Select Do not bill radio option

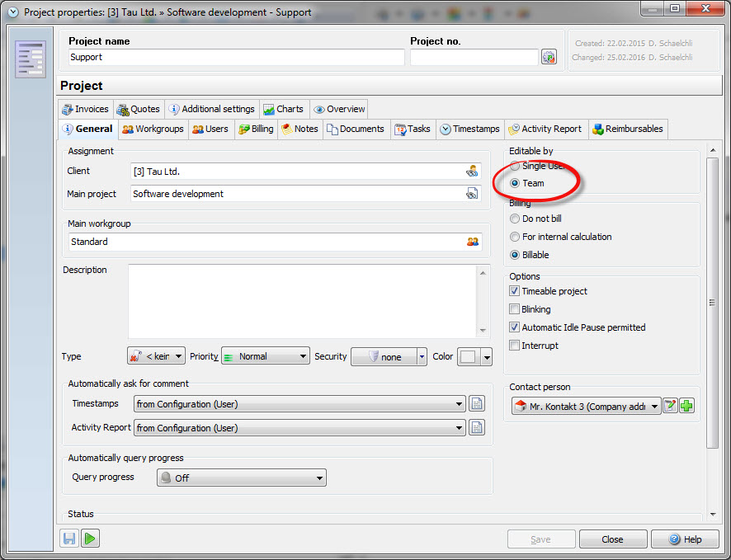pos(516,219)
